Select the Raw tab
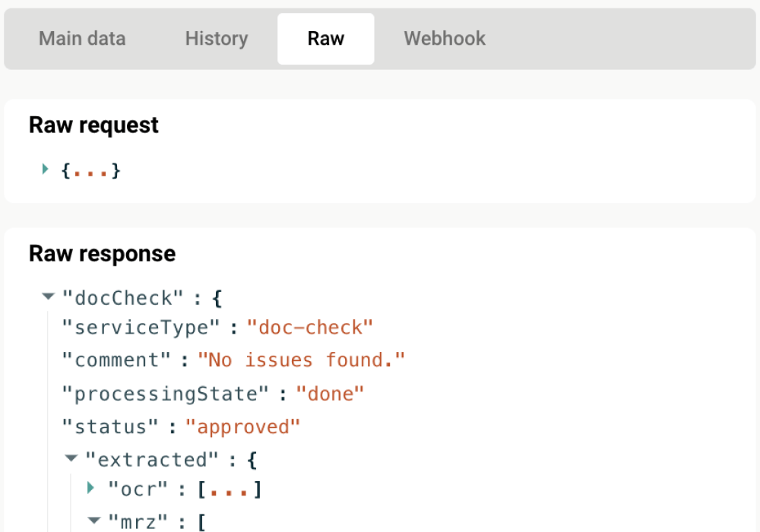 coord(325,39)
